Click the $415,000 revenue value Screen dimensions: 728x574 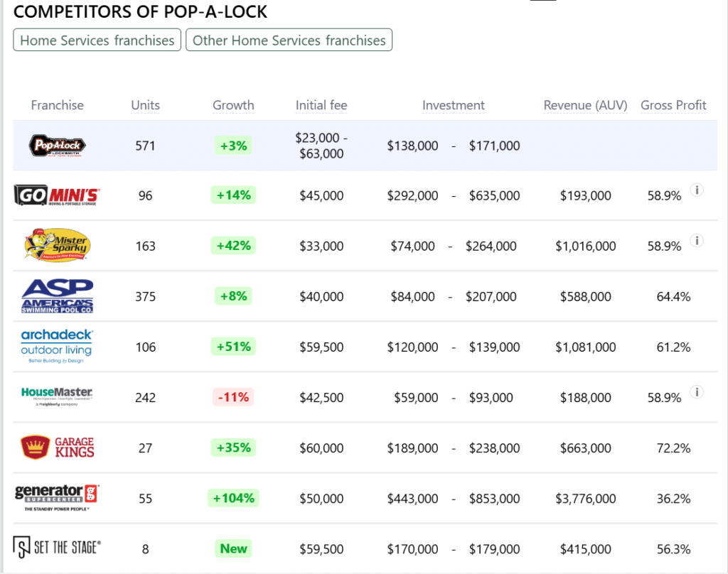[x=586, y=549]
